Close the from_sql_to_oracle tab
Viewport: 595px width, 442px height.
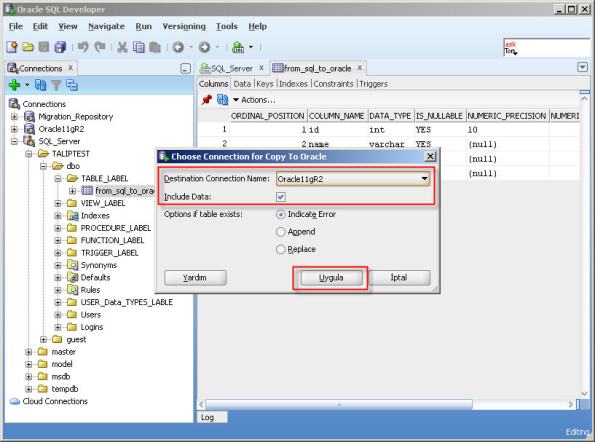click(359, 68)
